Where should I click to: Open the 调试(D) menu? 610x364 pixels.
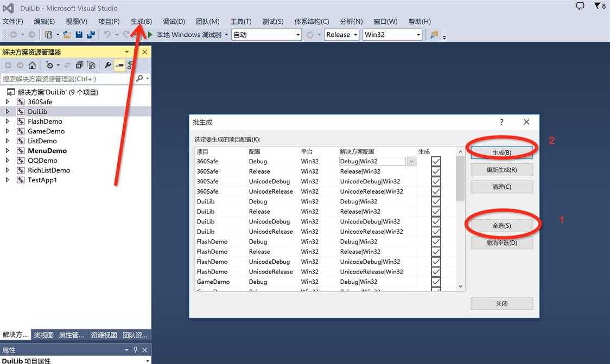tap(174, 21)
